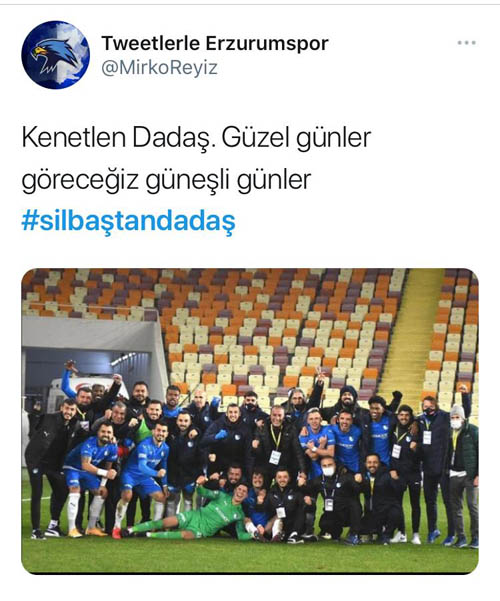Image resolution: width=500 pixels, height=601 pixels.
Task: Open the @MirkoReyiz handle
Action: (x=160, y=68)
